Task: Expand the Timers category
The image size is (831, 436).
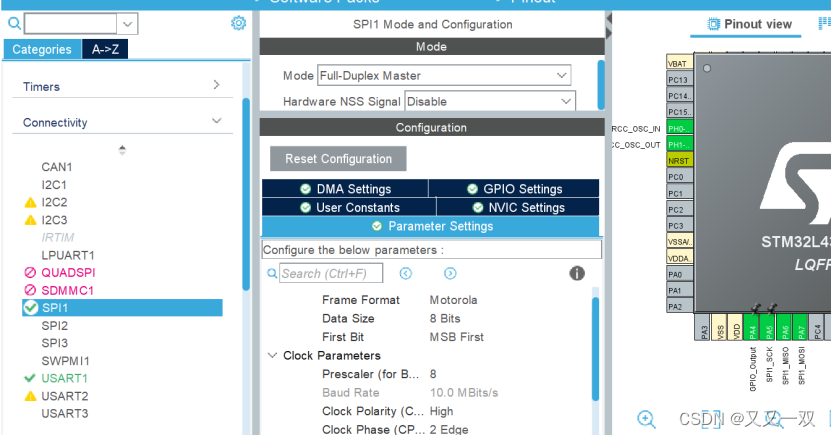Action: (x=216, y=85)
